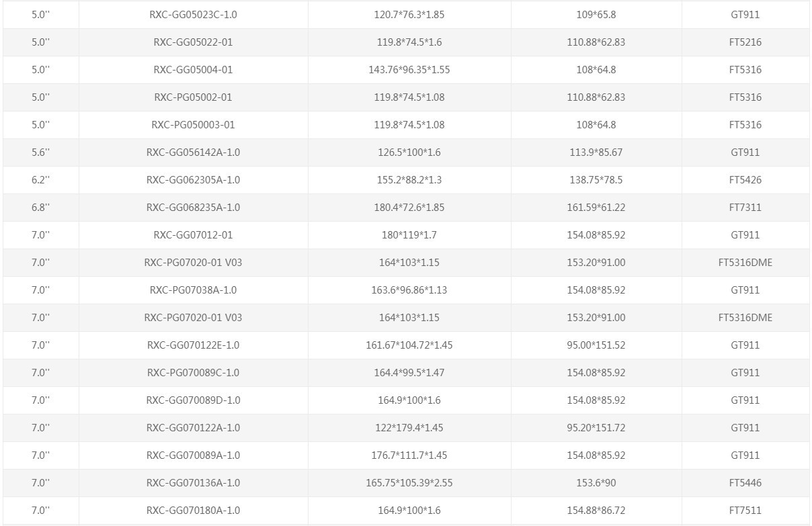Viewport: 812px width, 526px height.
Task: Click the FT7311 chip cell
Action: 745,208
